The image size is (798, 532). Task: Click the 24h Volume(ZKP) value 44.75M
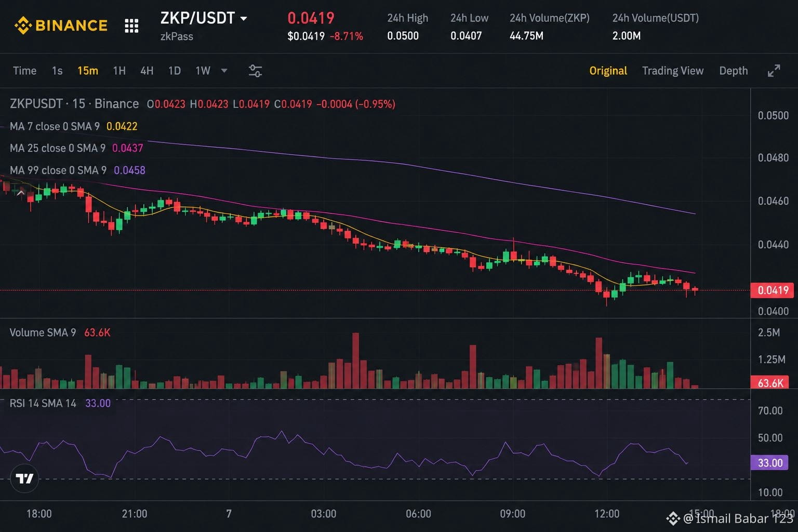[x=526, y=36]
